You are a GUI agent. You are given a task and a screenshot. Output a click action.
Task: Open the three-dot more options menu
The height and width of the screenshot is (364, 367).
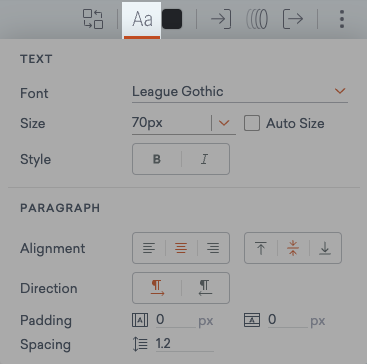[342, 19]
